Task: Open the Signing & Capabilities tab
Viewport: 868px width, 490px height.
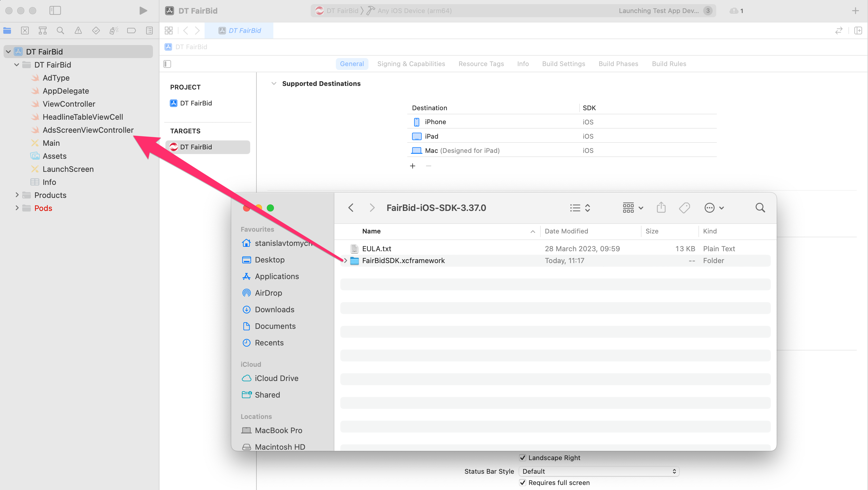Action: pos(411,64)
